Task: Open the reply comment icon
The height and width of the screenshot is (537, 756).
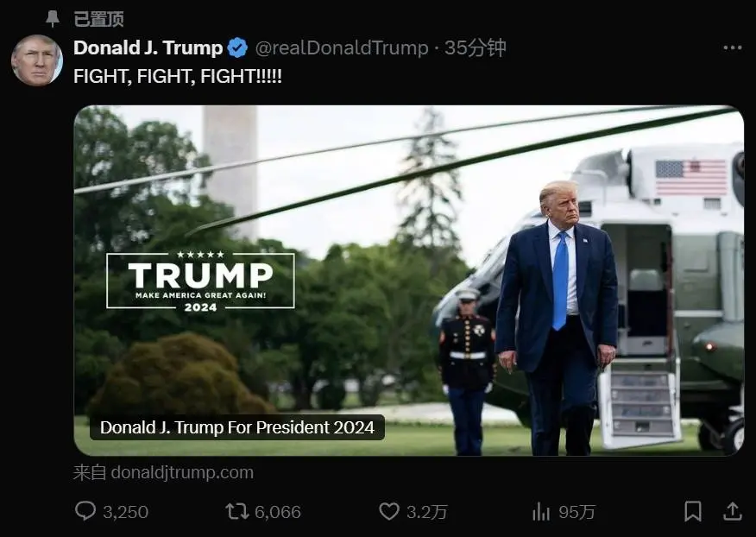Action: (x=85, y=511)
